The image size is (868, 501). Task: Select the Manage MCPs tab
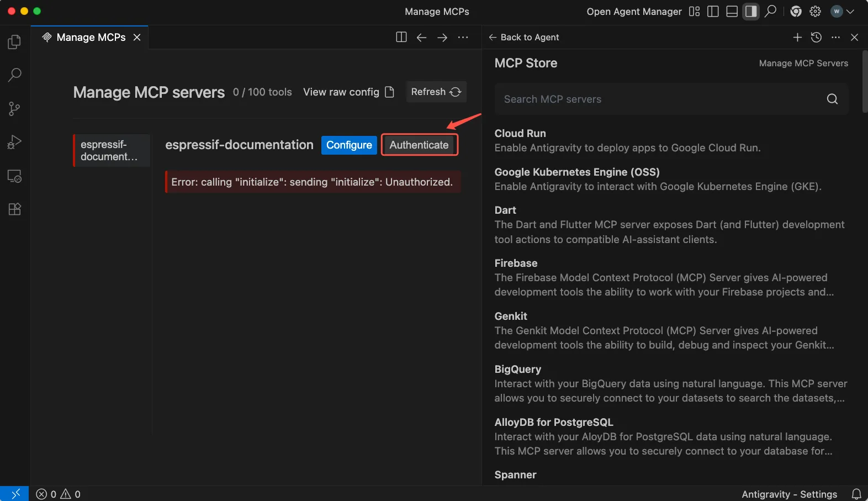[90, 37]
